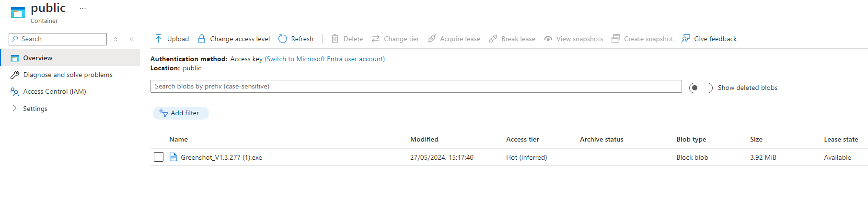Click the Change access level lock icon
Viewport: 868px width, 209px height.
point(202,39)
